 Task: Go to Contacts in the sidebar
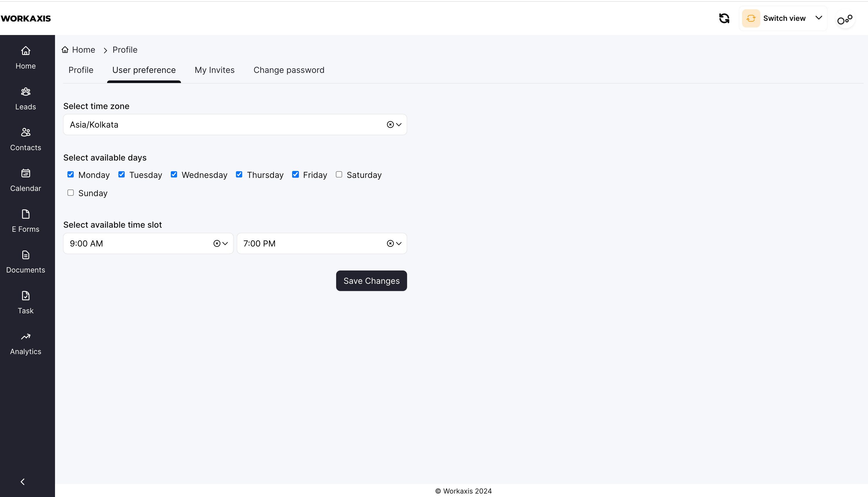25,139
